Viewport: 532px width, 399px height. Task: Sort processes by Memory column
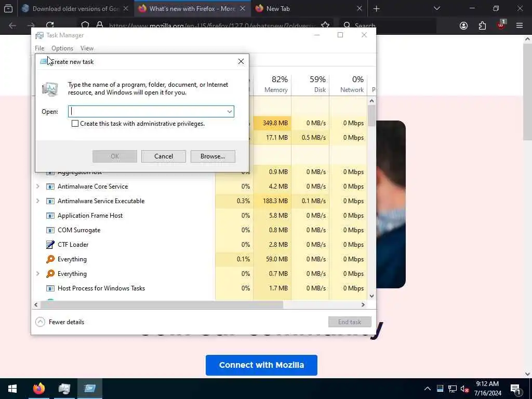tap(272, 84)
